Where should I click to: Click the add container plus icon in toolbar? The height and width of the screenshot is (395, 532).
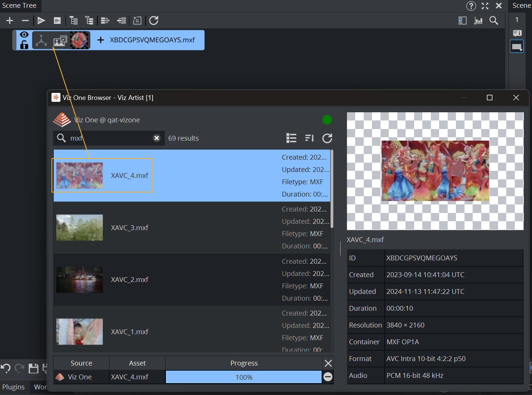point(10,21)
